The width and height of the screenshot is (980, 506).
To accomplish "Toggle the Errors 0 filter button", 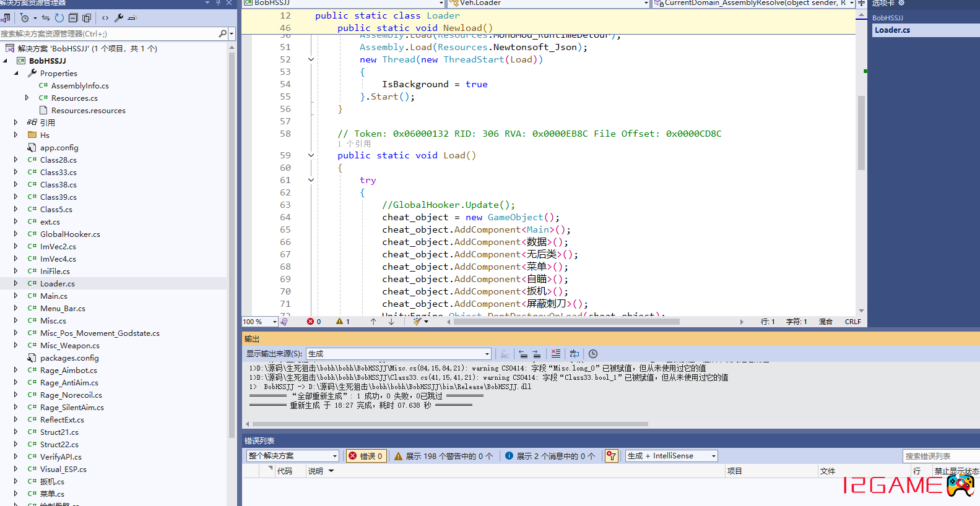I will point(366,456).
